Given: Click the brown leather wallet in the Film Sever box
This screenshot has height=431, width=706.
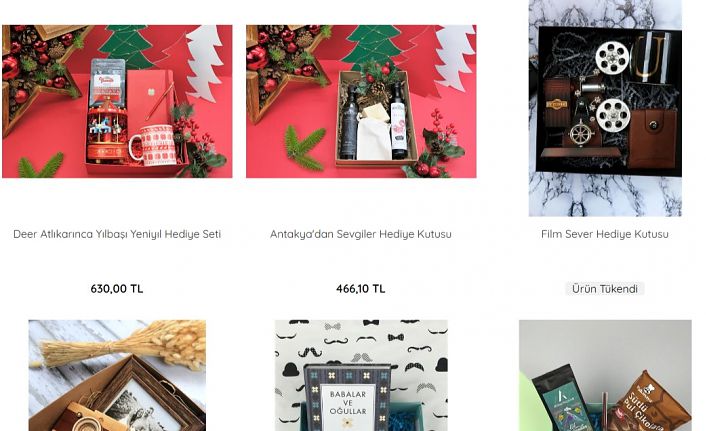Looking at the screenshot, I should [652, 138].
